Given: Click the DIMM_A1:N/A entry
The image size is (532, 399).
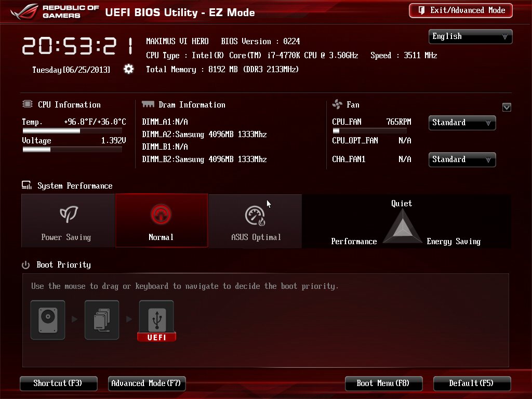Looking at the screenshot, I should pyautogui.click(x=165, y=122).
